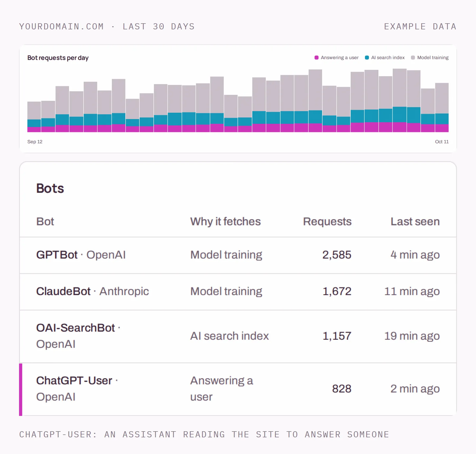This screenshot has width=476, height=454.
Task: Click the first bar of the chart at Sep 12
Action: pos(34,117)
